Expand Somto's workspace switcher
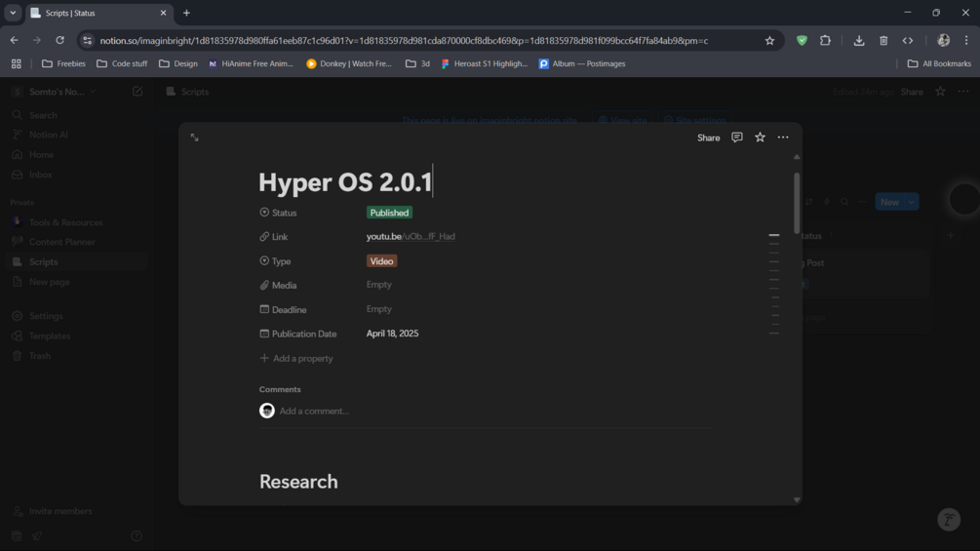This screenshot has height=551, width=980. (x=56, y=92)
